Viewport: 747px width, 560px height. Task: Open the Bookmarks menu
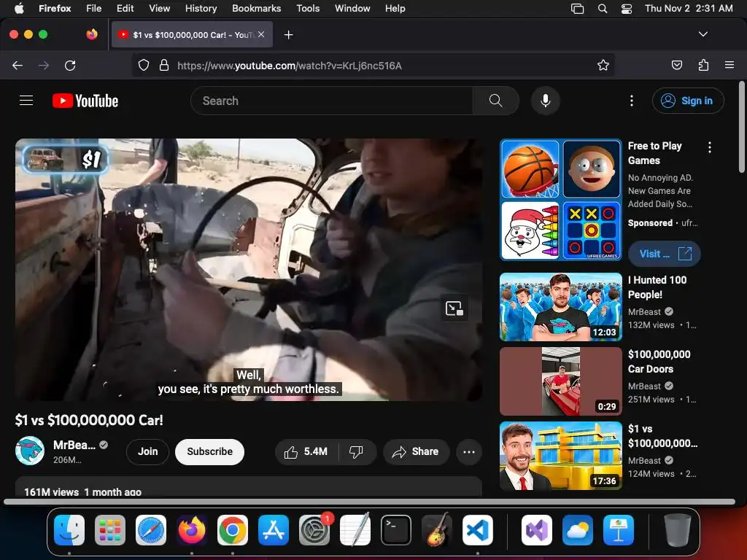(x=256, y=9)
